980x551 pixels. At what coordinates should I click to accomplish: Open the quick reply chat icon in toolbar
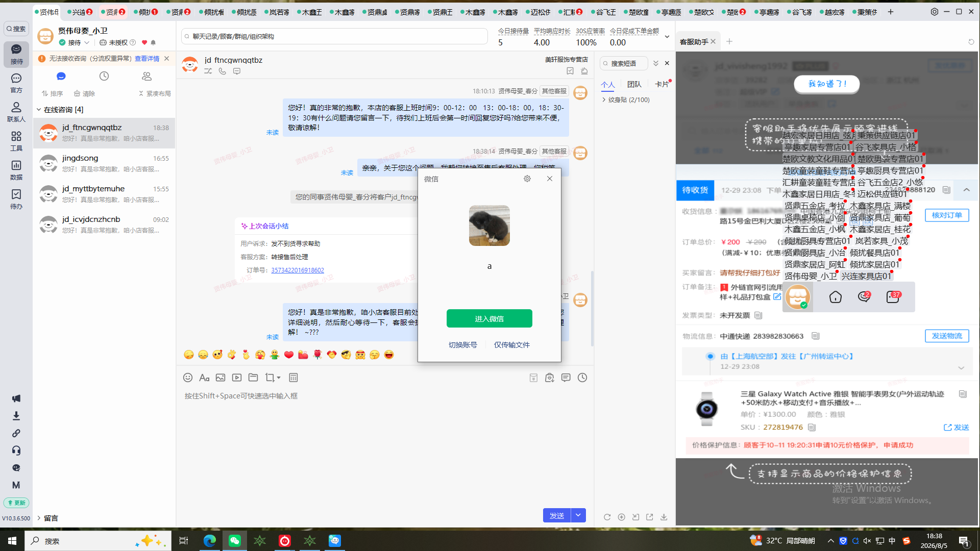(566, 378)
